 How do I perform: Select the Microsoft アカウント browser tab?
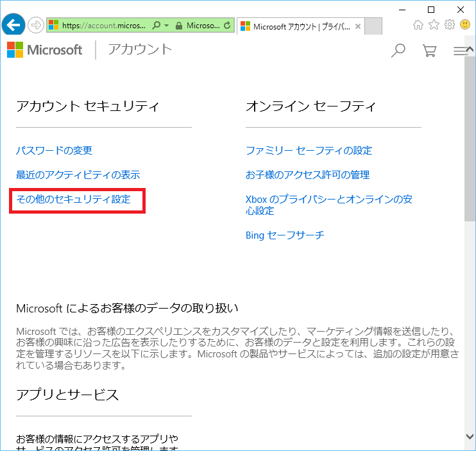coord(300,26)
